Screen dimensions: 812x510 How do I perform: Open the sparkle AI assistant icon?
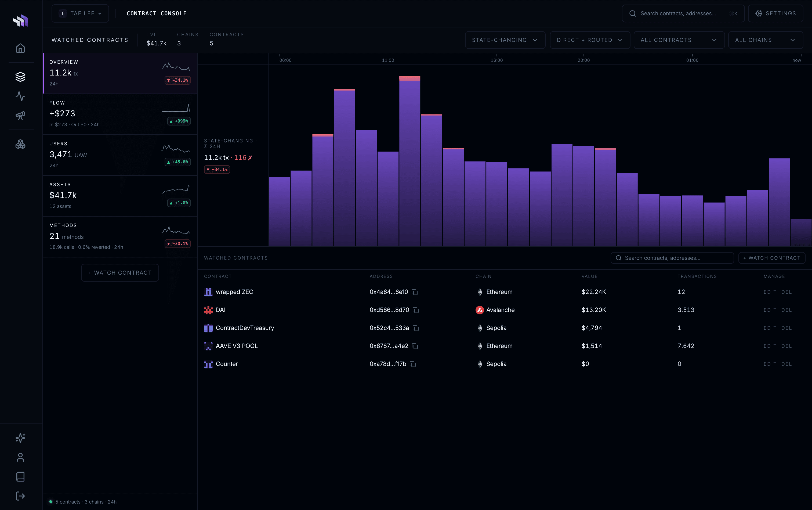click(20, 438)
